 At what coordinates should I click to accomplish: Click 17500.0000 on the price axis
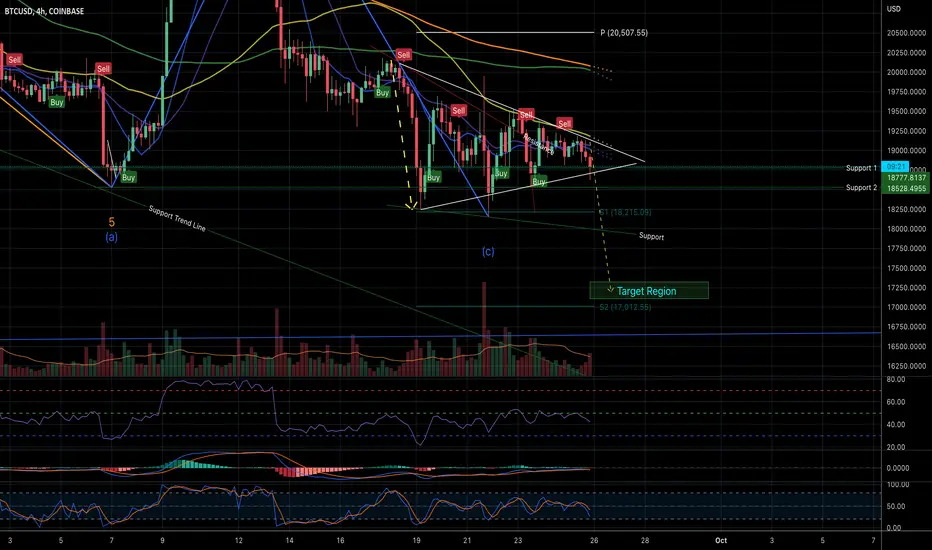point(906,268)
